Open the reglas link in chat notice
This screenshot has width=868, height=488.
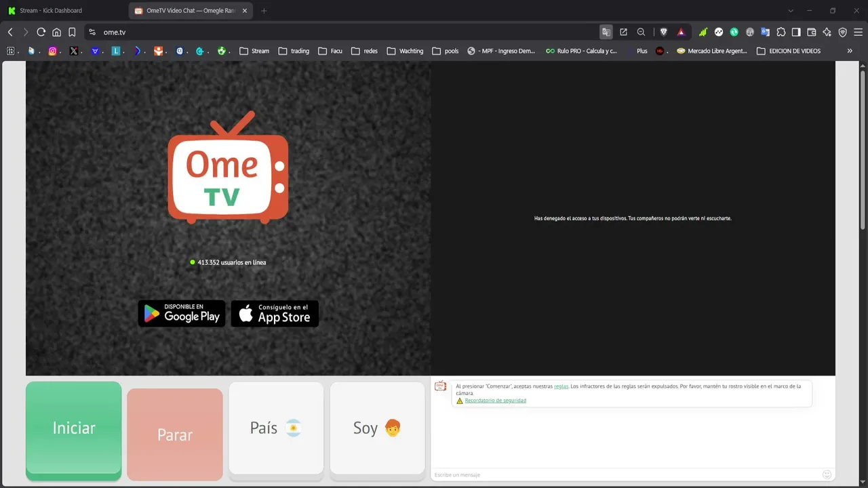click(x=561, y=386)
